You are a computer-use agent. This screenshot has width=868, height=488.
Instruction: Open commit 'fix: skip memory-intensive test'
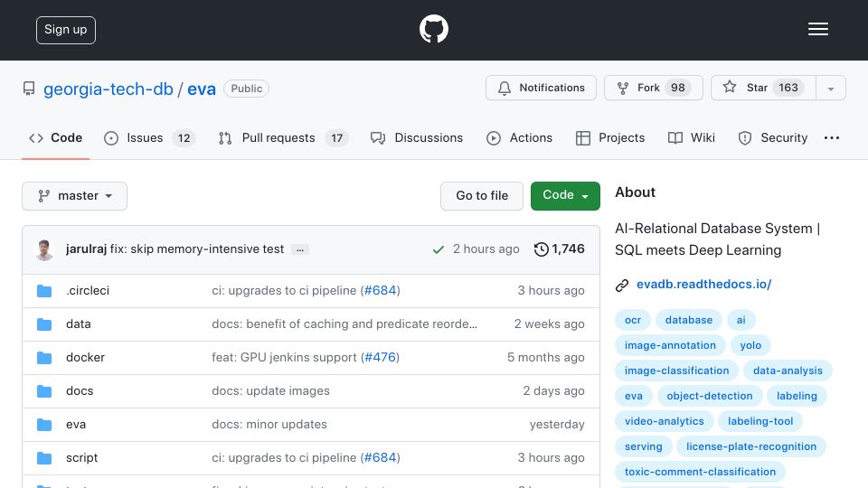(x=197, y=249)
